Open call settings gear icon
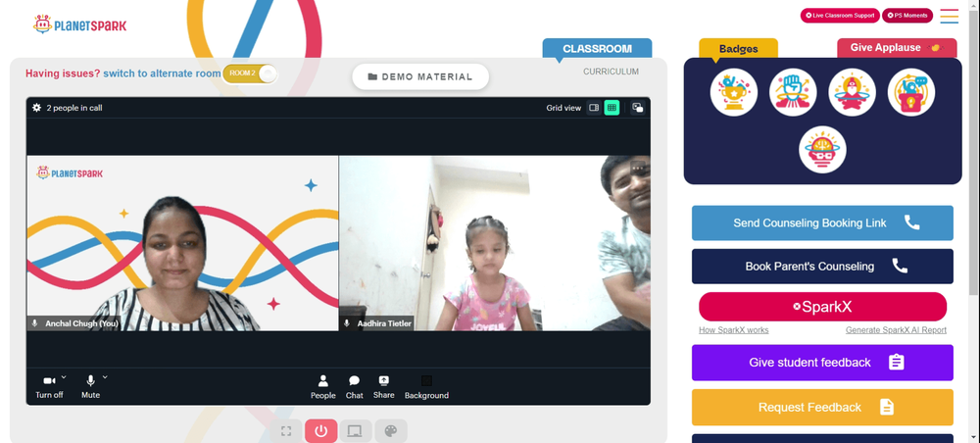The width and height of the screenshot is (980, 443). click(37, 108)
